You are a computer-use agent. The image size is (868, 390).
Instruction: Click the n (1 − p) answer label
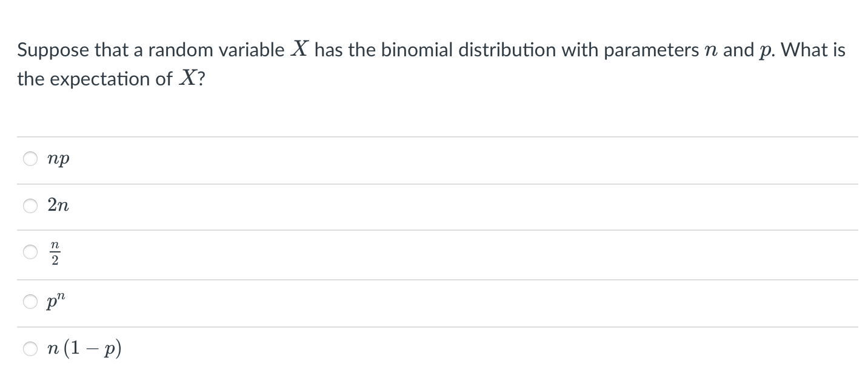[85, 349]
